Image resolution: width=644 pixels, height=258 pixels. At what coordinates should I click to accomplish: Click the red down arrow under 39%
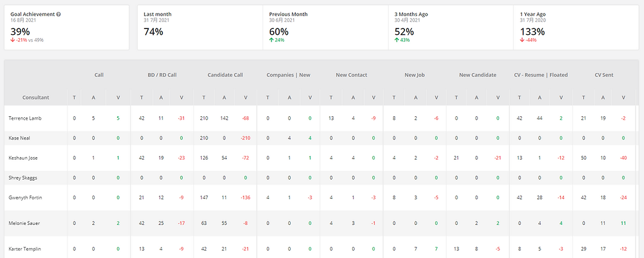[13, 40]
